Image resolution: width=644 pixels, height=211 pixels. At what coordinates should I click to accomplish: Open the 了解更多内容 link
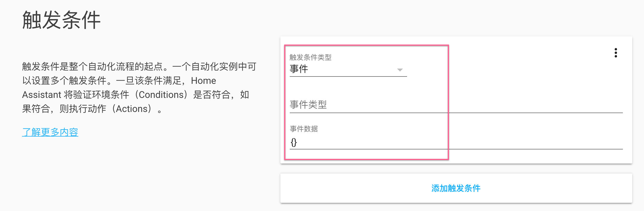(x=50, y=132)
